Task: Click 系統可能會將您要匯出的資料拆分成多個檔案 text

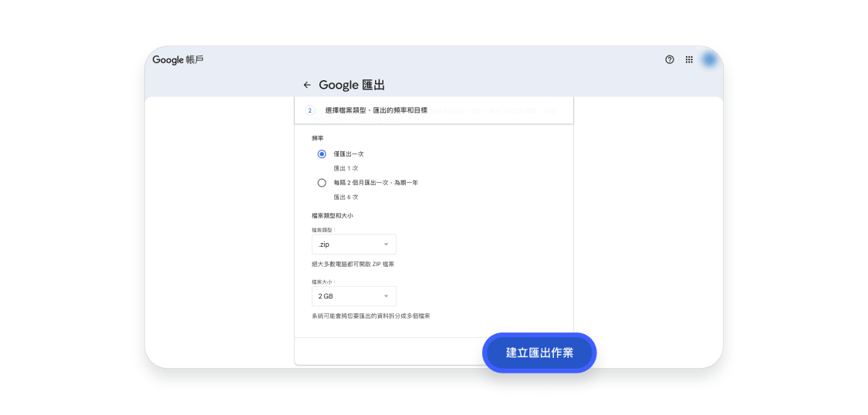Action: (x=371, y=316)
